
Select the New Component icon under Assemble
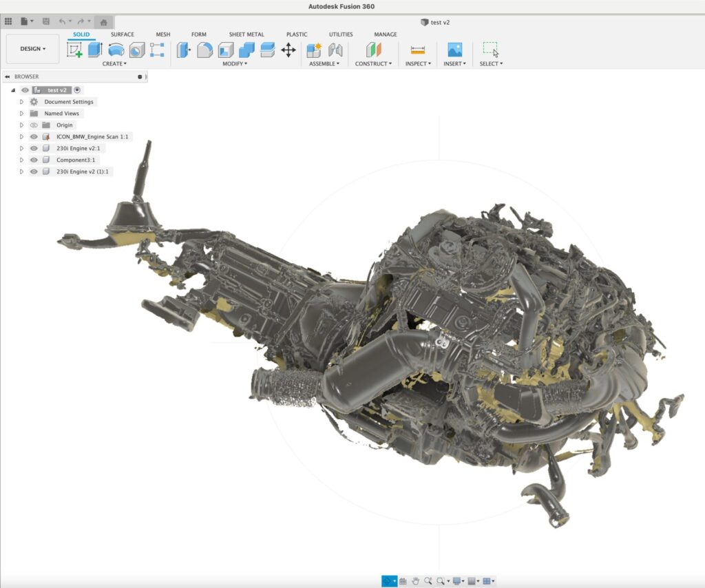pyautogui.click(x=314, y=49)
